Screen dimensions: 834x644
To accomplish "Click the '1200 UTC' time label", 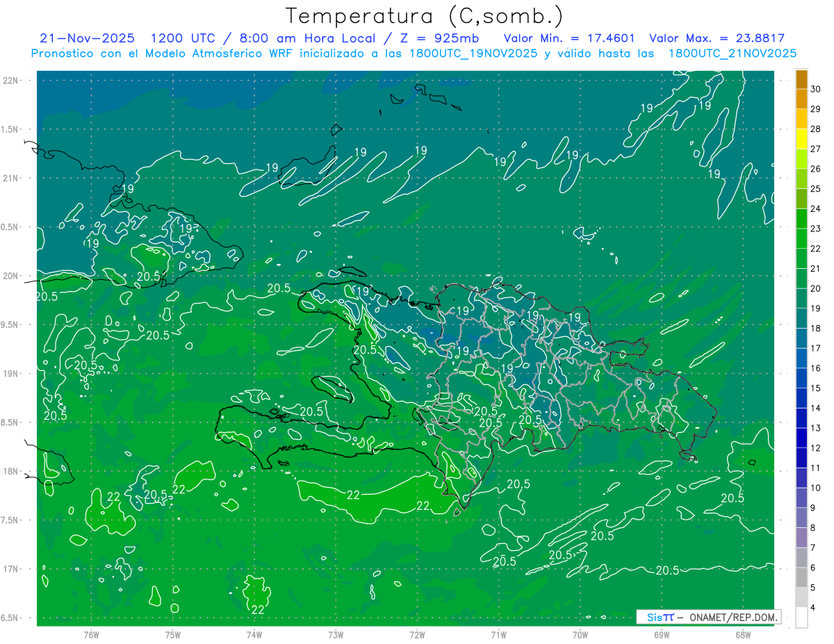I will tap(183, 38).
